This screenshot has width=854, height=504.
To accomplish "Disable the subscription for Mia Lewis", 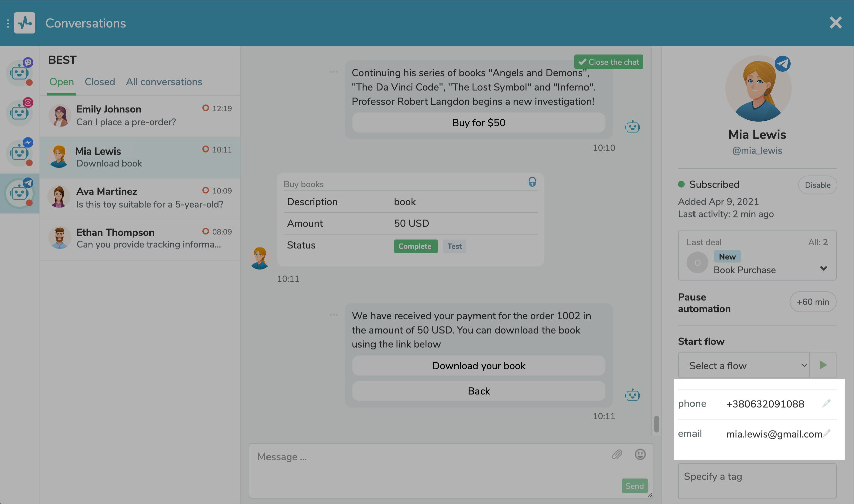I will tap(817, 185).
